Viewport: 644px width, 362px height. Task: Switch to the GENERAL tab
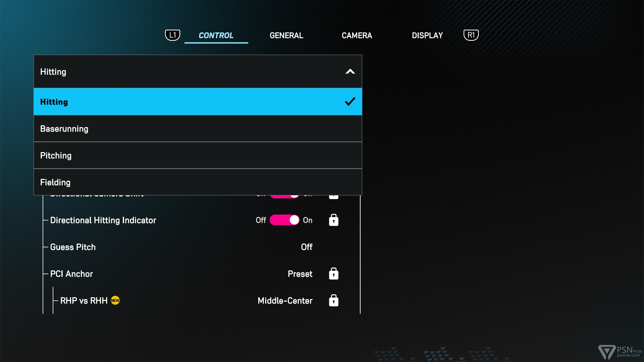tap(286, 36)
